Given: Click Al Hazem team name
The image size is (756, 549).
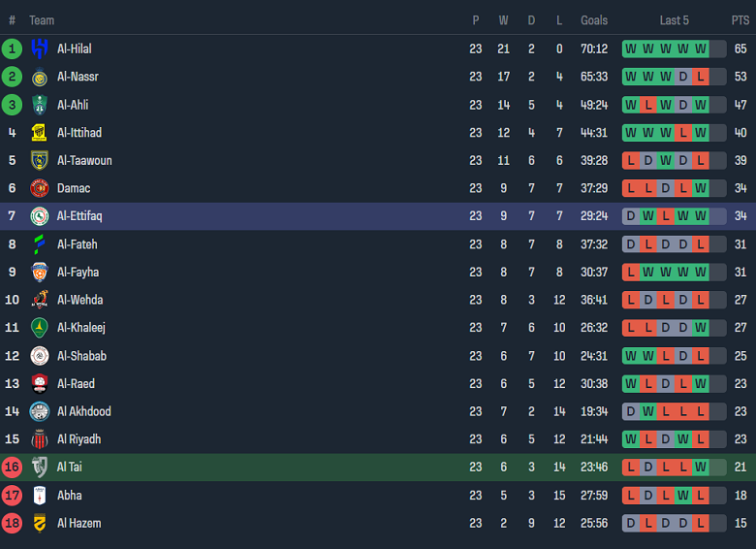Looking at the screenshot, I should (x=79, y=524).
